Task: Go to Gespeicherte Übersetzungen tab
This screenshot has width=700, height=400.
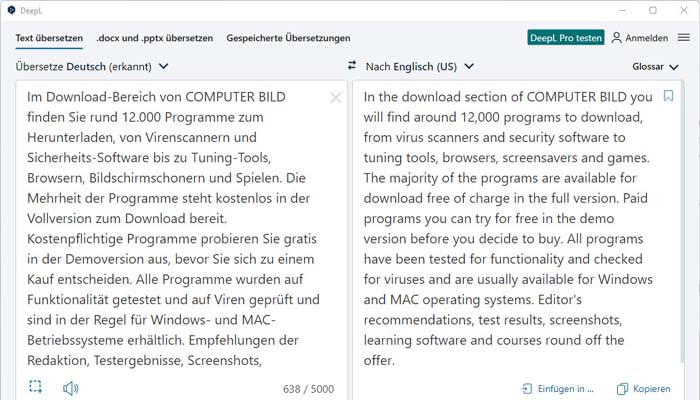Action: 288,38
